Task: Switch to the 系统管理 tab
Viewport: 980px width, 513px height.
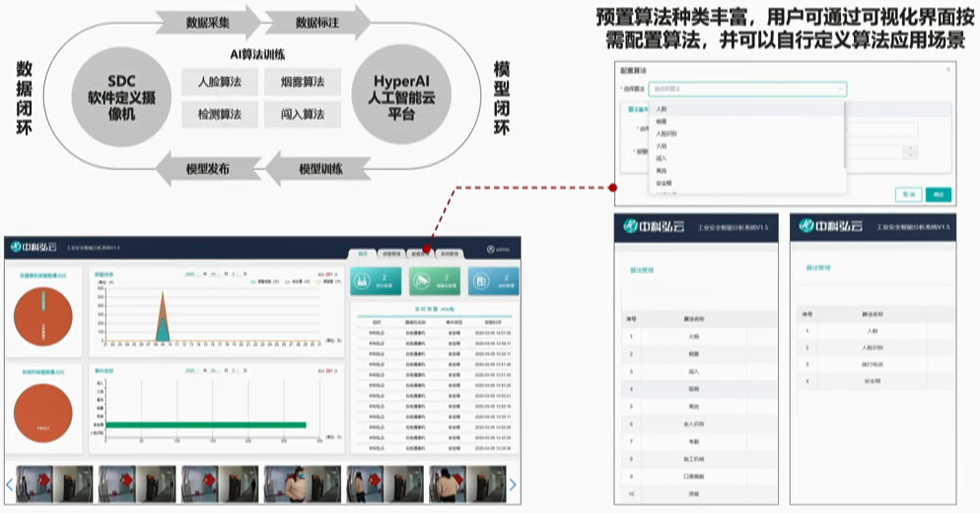Action: [x=449, y=254]
